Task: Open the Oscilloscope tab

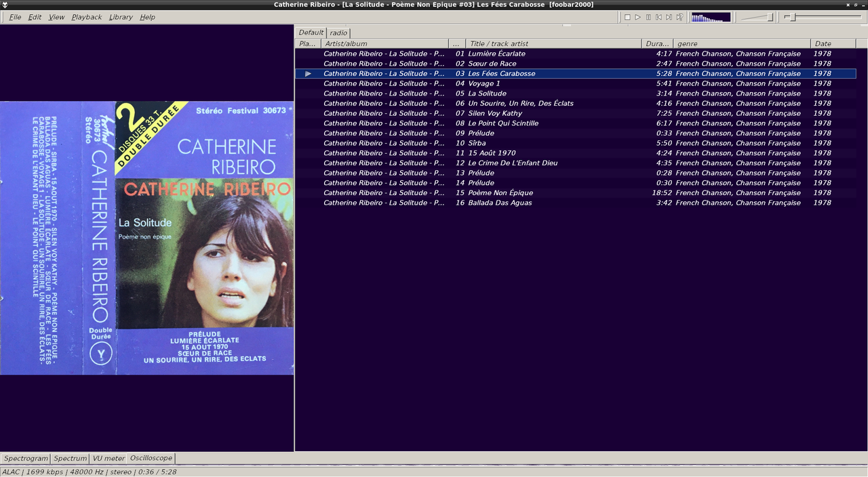Action: click(x=151, y=459)
